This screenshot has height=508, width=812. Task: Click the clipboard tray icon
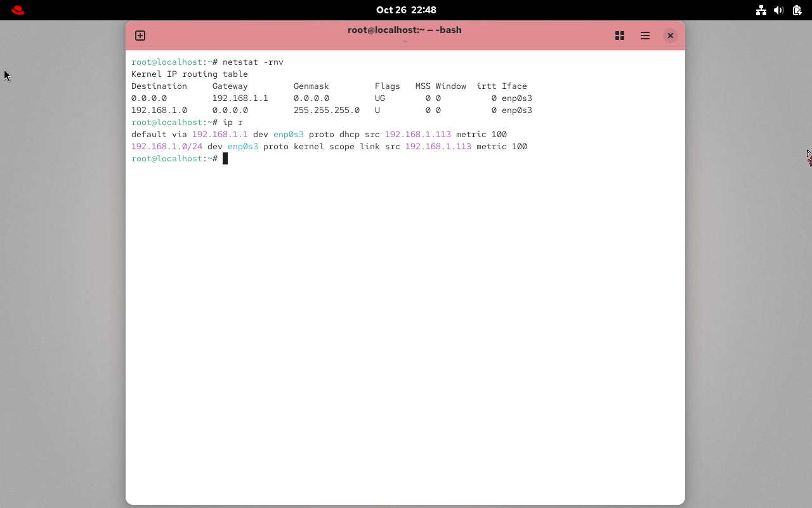[x=797, y=10]
